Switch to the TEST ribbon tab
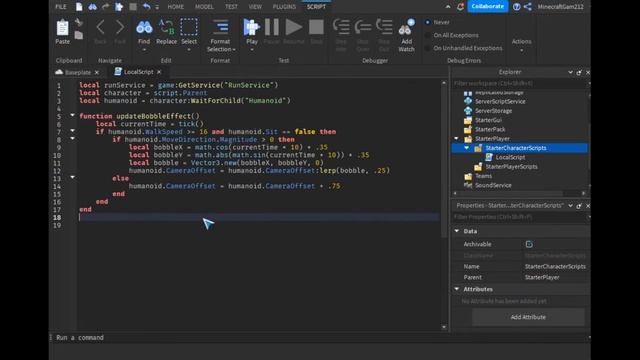 pos(231,7)
